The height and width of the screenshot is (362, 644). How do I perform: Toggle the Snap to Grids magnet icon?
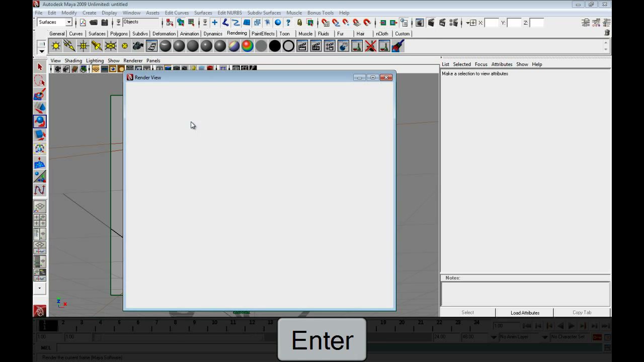click(325, 23)
